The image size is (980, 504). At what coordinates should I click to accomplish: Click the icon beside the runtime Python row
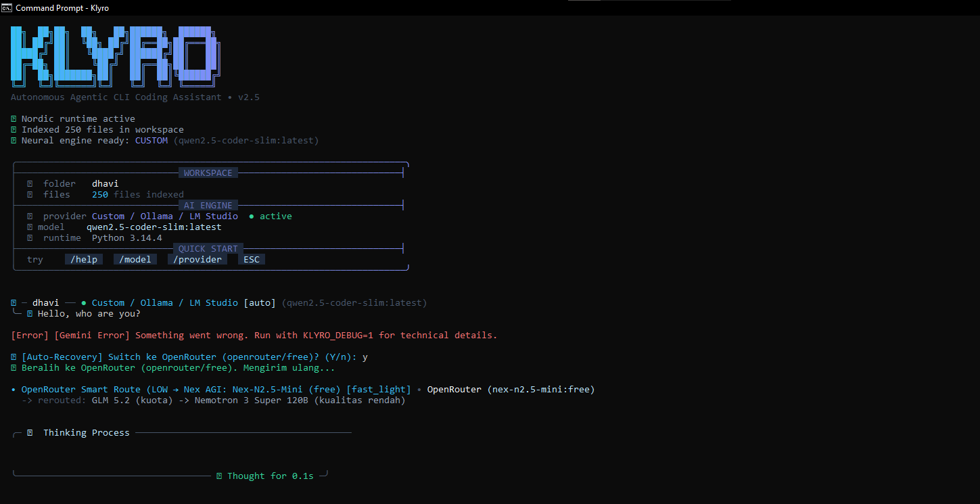(x=30, y=238)
